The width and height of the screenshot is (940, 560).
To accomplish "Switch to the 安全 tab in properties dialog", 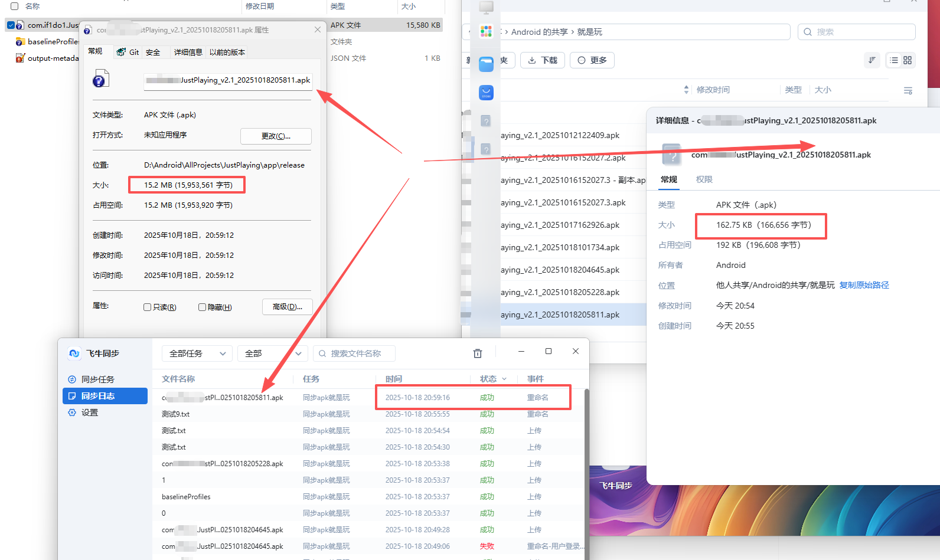I will [x=153, y=52].
